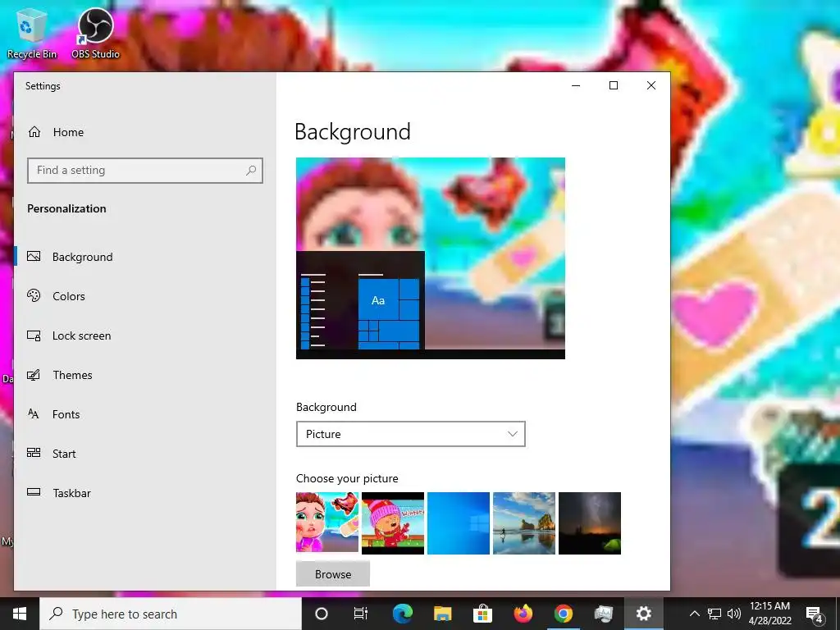
Task: Minimize the Settings window
Action: (576, 85)
